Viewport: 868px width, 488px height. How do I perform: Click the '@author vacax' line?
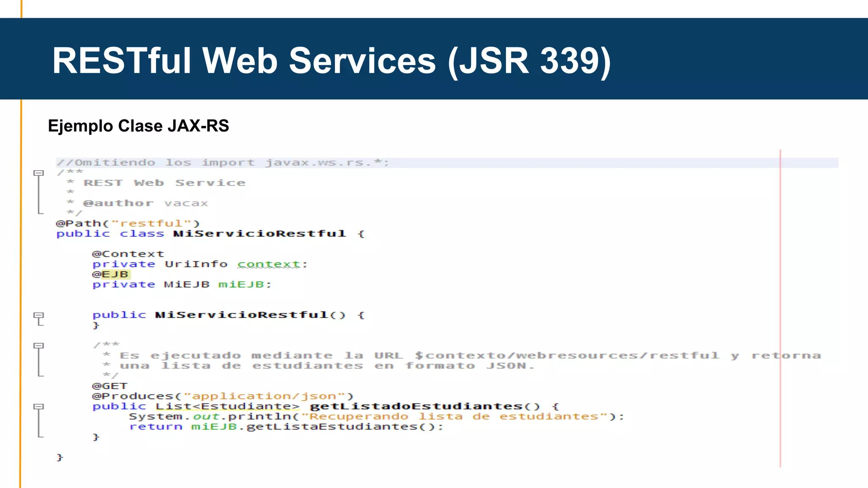tap(145, 203)
